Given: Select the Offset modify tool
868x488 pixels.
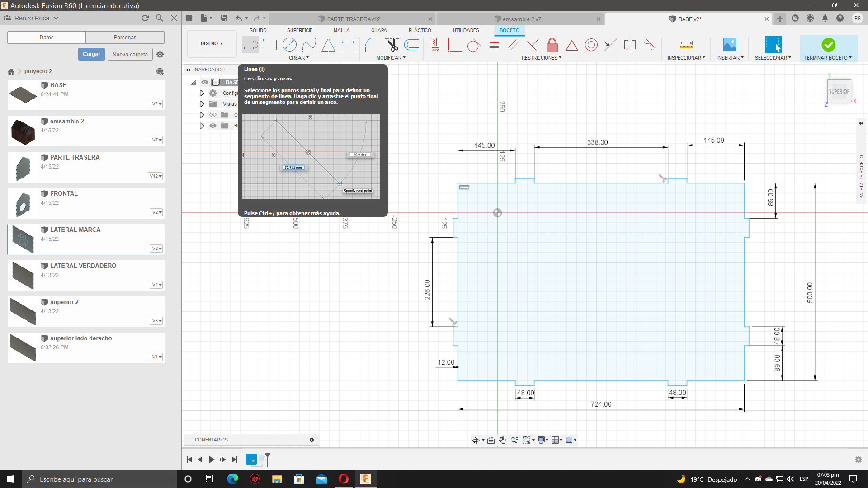Looking at the screenshot, I should (412, 45).
